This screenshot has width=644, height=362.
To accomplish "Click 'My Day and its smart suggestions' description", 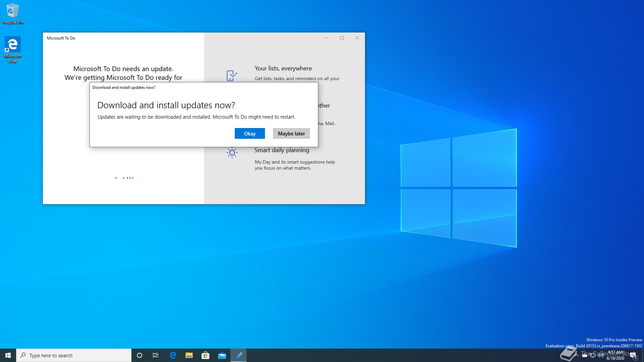I will pyautogui.click(x=295, y=165).
